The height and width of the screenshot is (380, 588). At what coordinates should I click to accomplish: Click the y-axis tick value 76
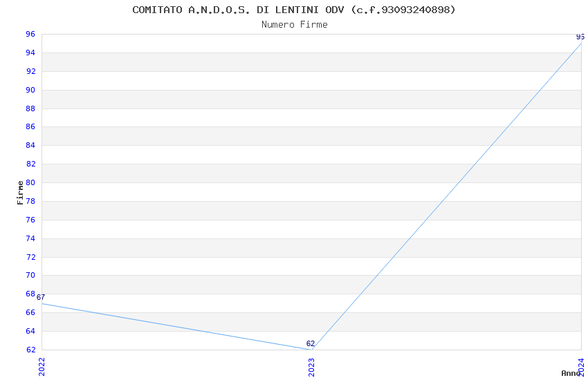(x=30, y=220)
